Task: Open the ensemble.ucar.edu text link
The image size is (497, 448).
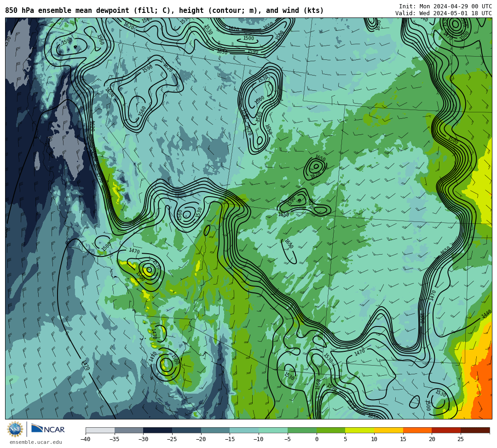Action: pyautogui.click(x=36, y=442)
